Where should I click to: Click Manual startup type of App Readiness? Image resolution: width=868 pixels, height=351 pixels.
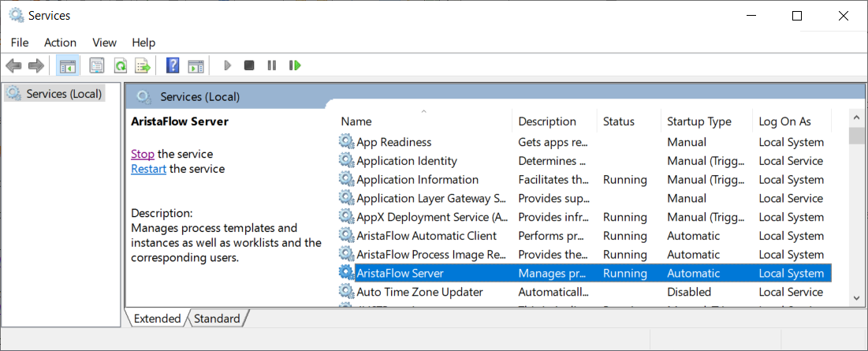(x=687, y=142)
